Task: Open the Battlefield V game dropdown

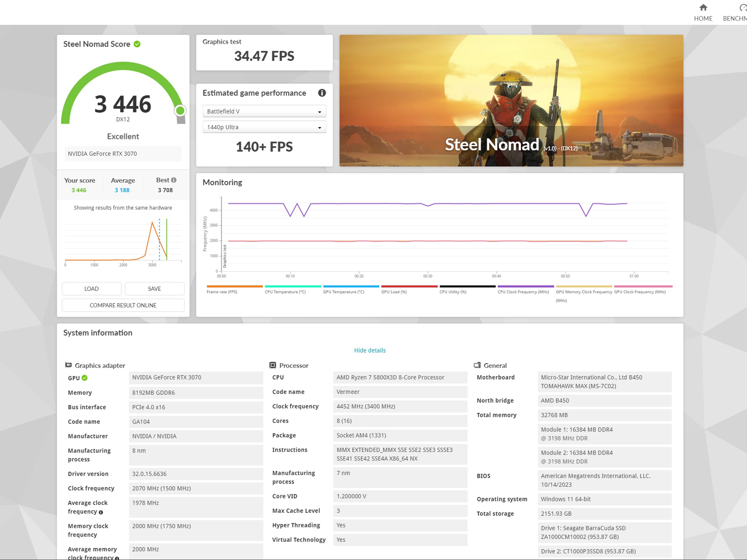Action: (264, 111)
